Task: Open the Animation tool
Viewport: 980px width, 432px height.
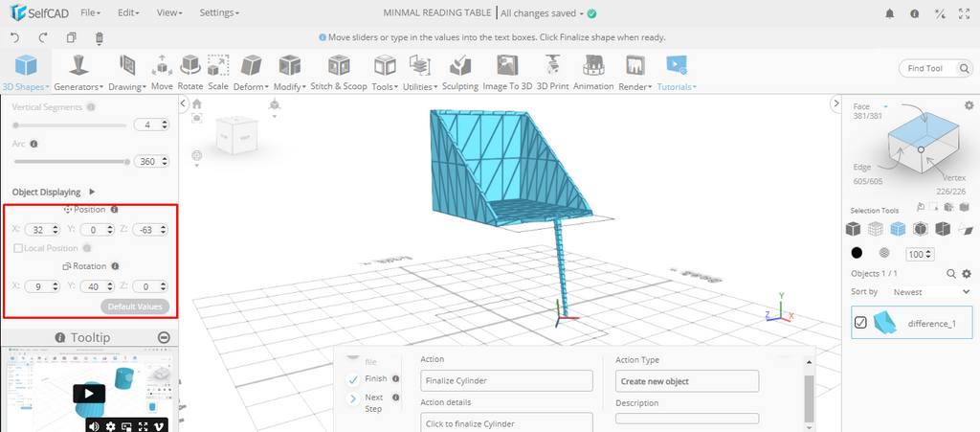Action: pyautogui.click(x=593, y=71)
